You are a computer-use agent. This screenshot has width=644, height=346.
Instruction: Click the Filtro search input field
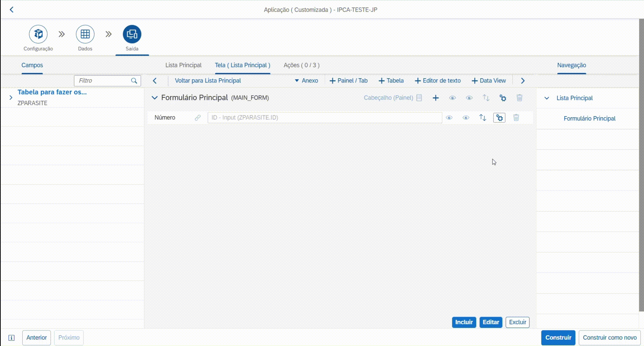(x=103, y=81)
